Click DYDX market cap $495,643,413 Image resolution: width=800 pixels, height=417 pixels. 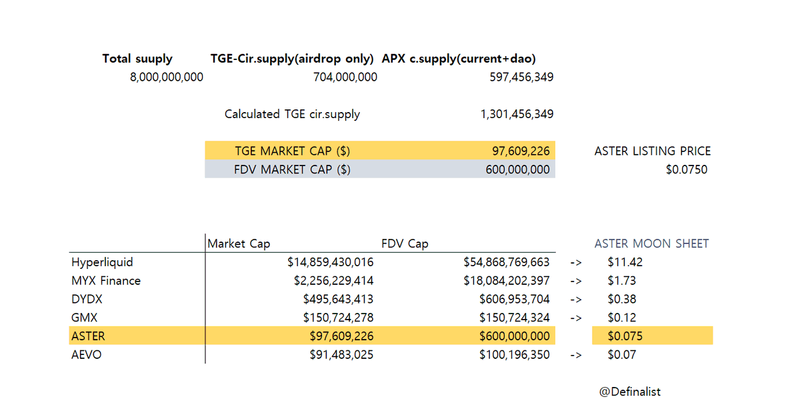338,299
